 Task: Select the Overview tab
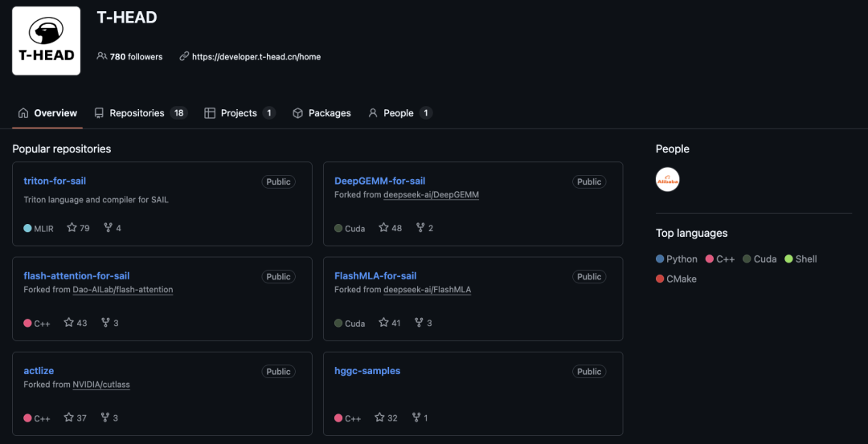coord(47,113)
